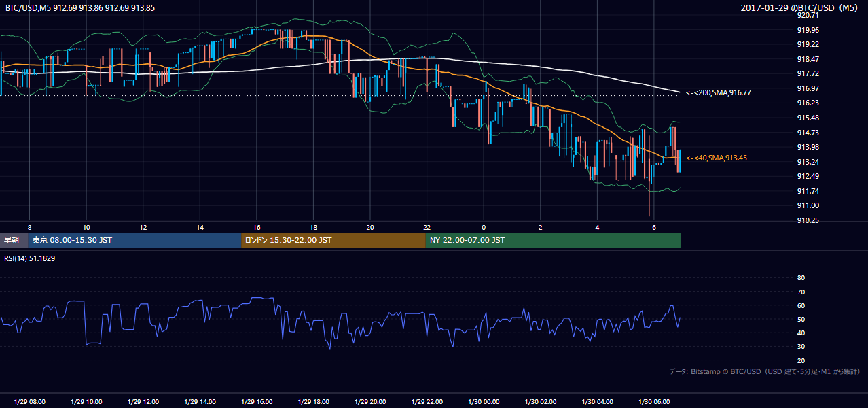Select the 1/30 02:00 date label
The height and width of the screenshot is (408, 868).
[540, 402]
